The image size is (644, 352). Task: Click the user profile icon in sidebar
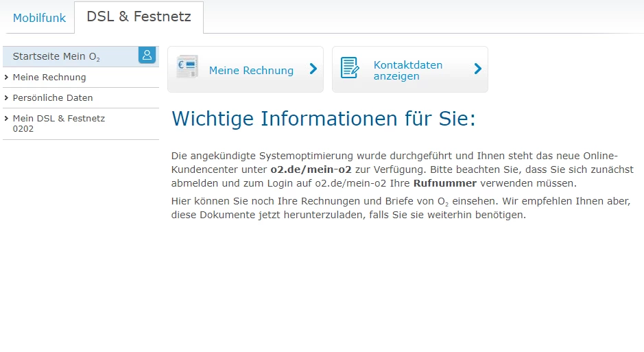tap(147, 55)
